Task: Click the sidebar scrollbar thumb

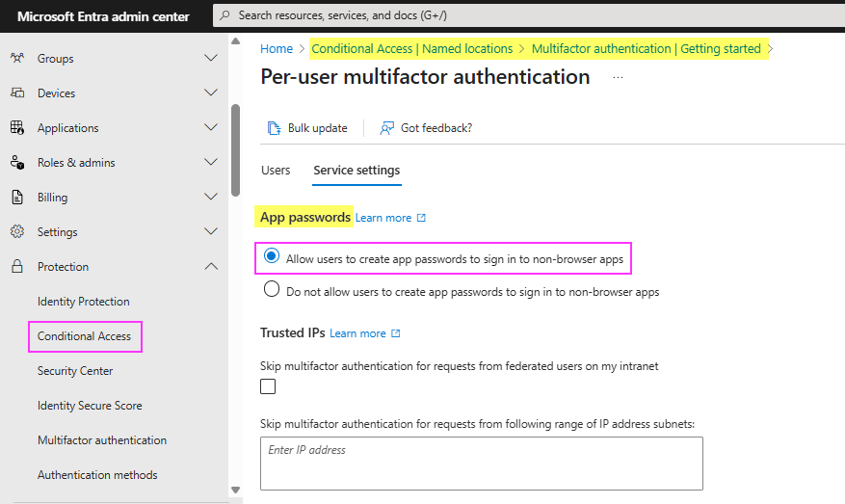Action: [235, 150]
